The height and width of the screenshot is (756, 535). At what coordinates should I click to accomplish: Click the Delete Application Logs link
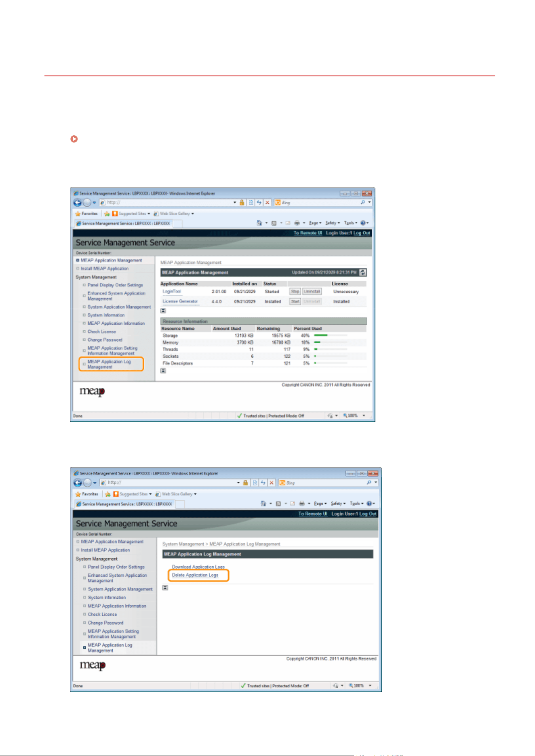coord(195,575)
